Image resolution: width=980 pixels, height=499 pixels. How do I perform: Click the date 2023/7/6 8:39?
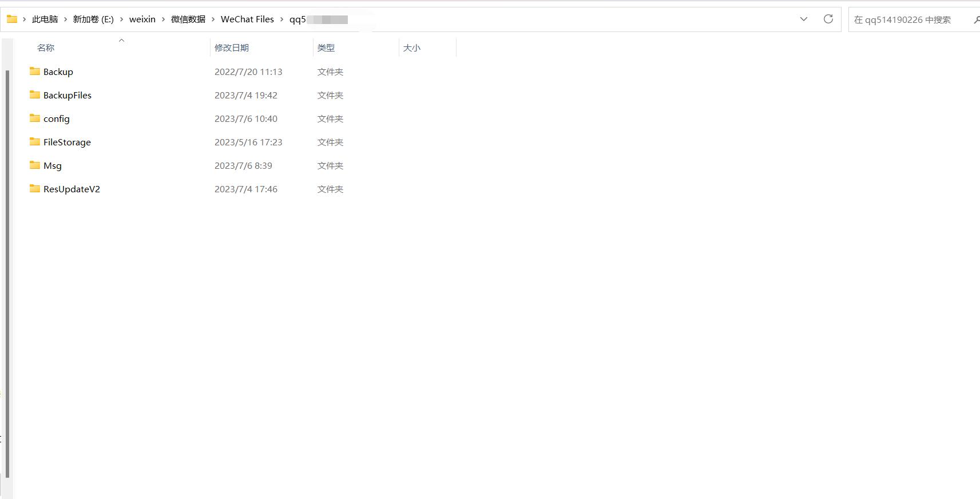pyautogui.click(x=243, y=166)
